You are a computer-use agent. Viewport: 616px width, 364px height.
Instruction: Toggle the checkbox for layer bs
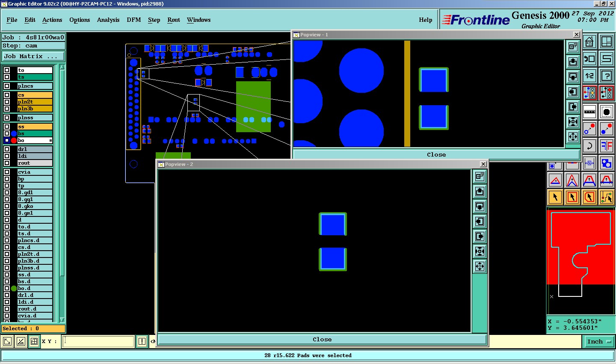coord(7,133)
